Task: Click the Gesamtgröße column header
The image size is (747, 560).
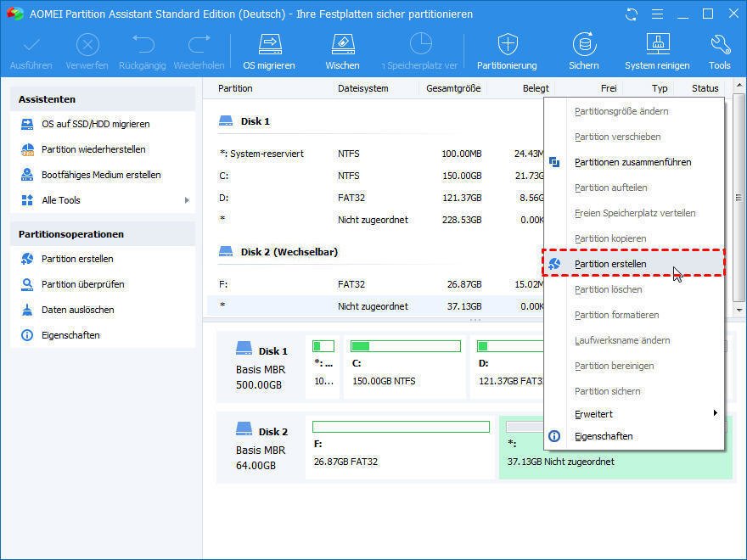Action: tap(453, 88)
